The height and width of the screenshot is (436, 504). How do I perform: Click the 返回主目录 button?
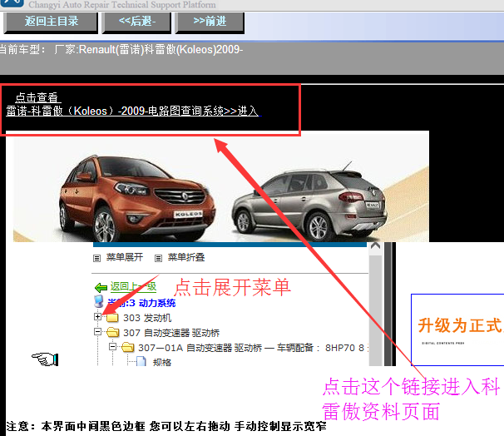(x=51, y=22)
